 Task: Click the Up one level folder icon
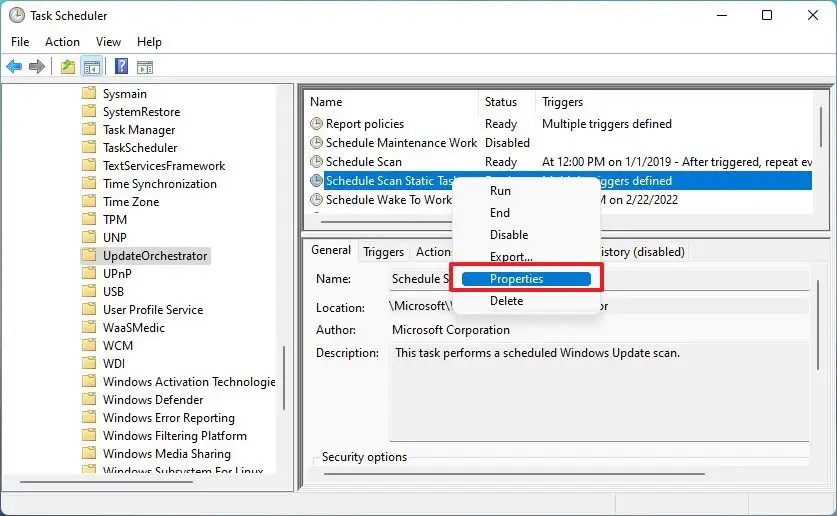[x=68, y=67]
